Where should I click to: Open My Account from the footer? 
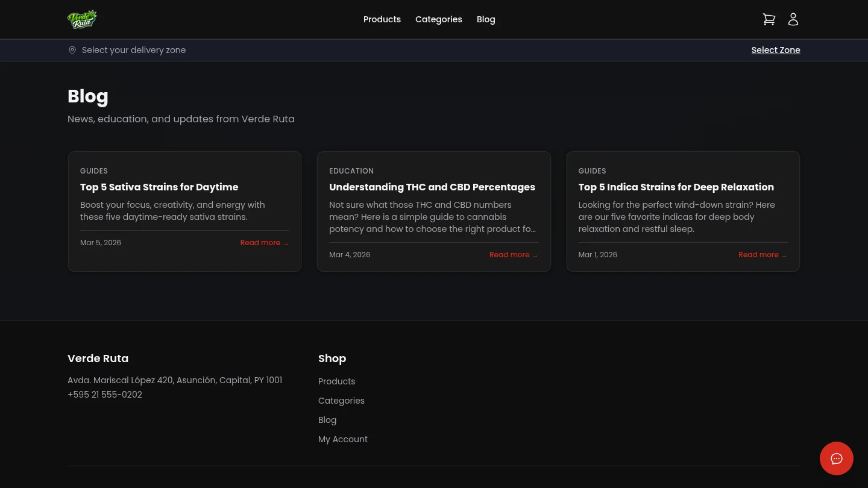[x=342, y=439]
